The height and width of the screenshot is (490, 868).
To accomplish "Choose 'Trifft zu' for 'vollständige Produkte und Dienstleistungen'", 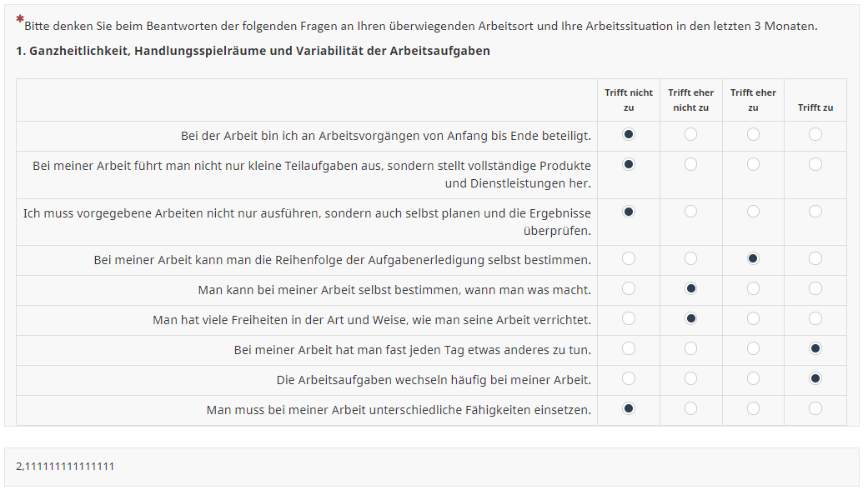I will pyautogui.click(x=815, y=165).
